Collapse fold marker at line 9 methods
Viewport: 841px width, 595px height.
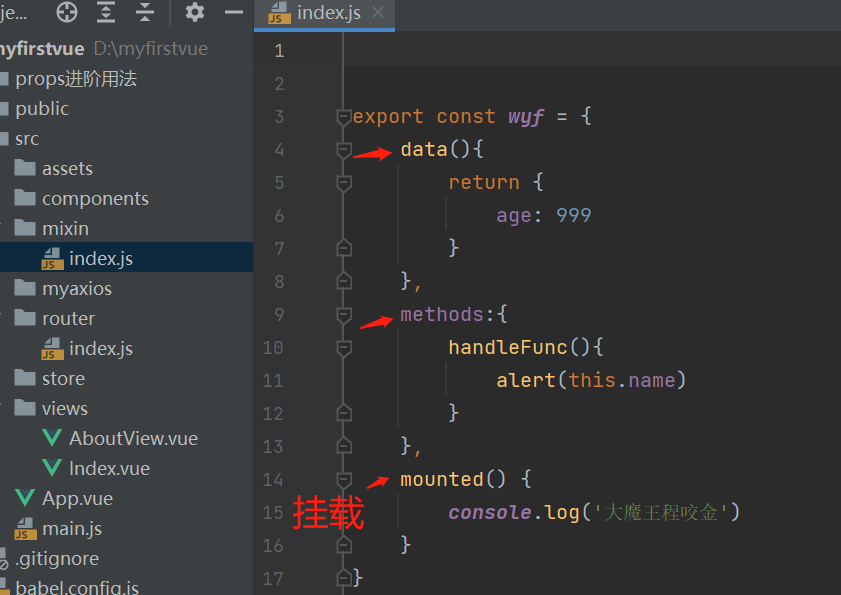pos(344,315)
